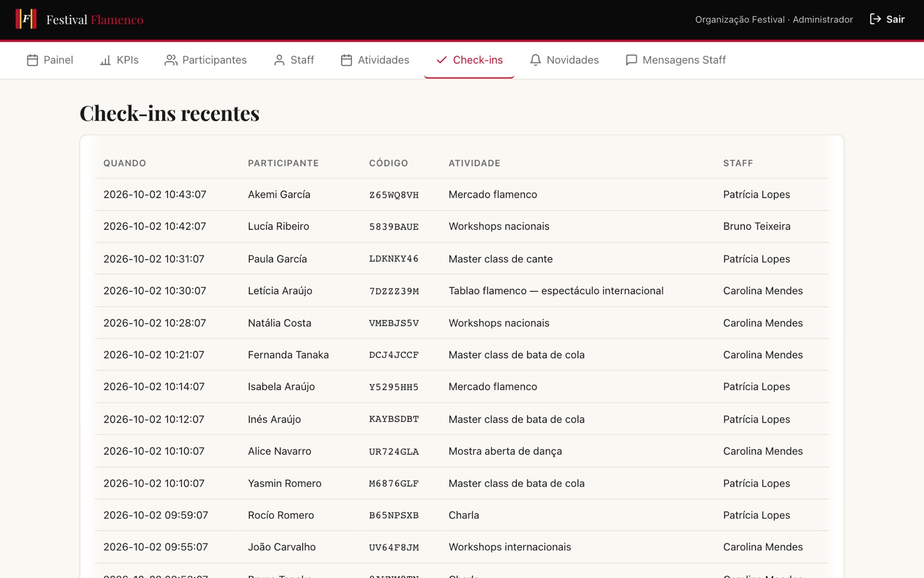The image size is (924, 578).
Task: Click timestamp 2026-10-02 10:14:07
Action: [154, 387]
